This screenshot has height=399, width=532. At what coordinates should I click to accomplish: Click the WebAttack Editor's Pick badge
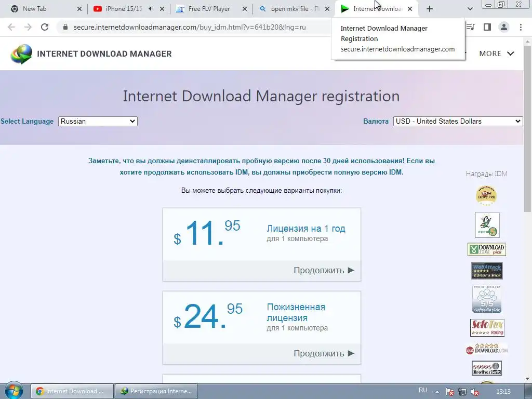click(487, 271)
